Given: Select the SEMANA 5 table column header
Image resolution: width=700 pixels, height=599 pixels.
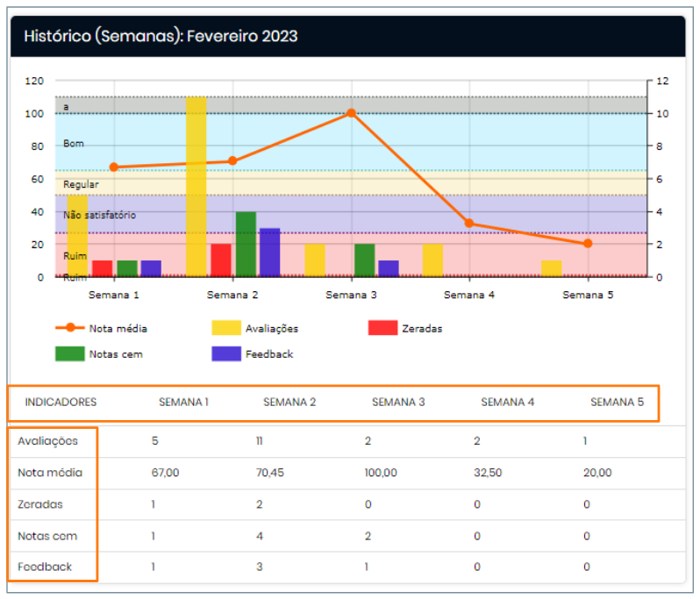Looking at the screenshot, I should click(x=617, y=403).
